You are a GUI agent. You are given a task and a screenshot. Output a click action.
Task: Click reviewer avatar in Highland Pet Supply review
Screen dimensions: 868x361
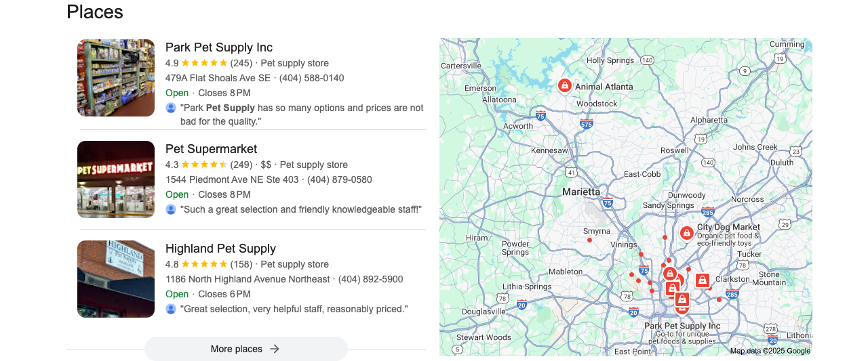pyautogui.click(x=171, y=309)
